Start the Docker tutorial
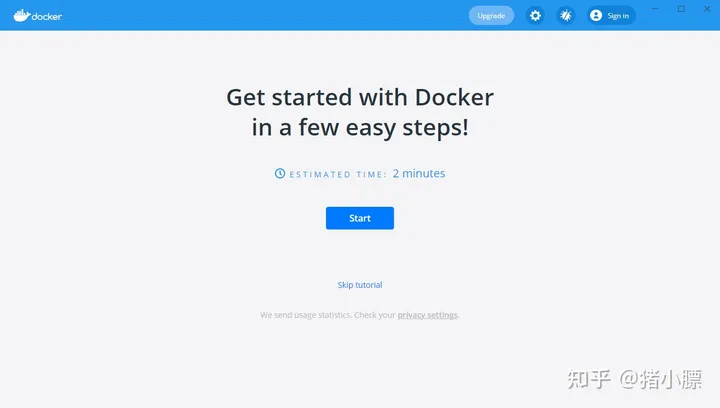Screen dimensions: 720x408 [x=360, y=218]
